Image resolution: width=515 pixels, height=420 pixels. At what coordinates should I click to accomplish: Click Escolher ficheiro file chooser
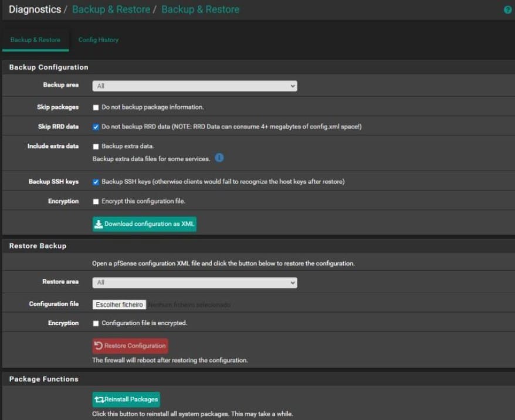point(119,304)
